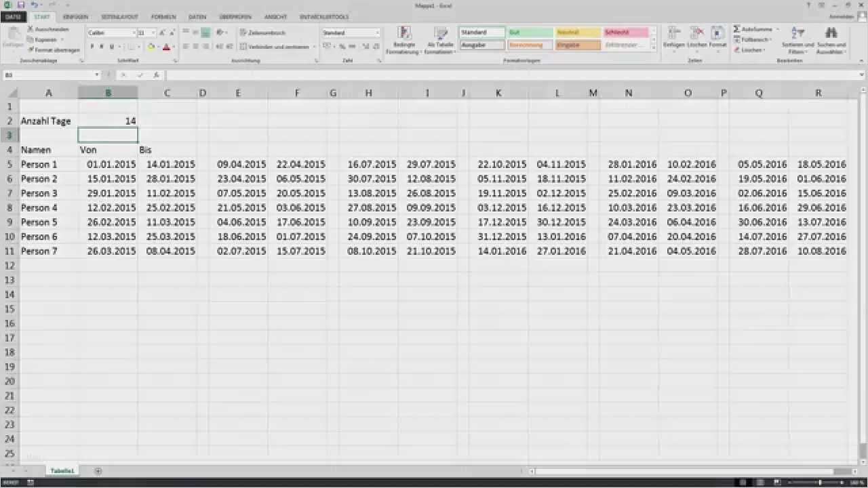Image resolution: width=868 pixels, height=488 pixels.
Task: Pick the font color swatch
Action: (x=166, y=47)
